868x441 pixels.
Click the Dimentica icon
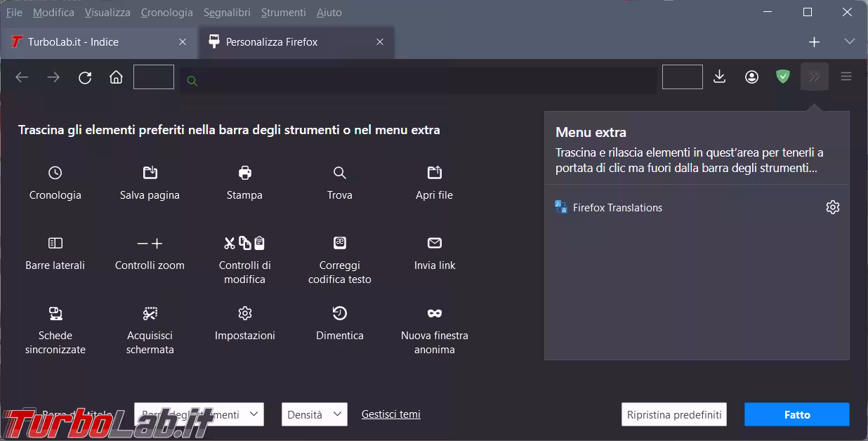tap(339, 313)
